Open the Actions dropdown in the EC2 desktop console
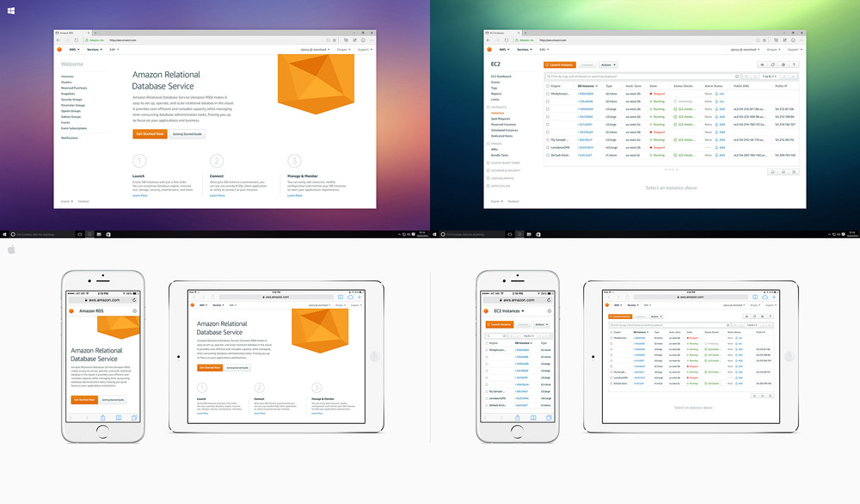 click(x=608, y=65)
